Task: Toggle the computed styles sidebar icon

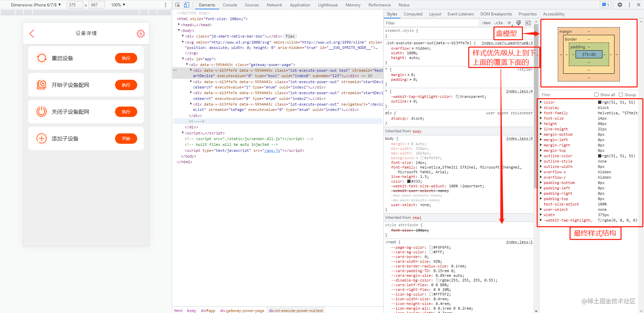Action: click(528, 23)
